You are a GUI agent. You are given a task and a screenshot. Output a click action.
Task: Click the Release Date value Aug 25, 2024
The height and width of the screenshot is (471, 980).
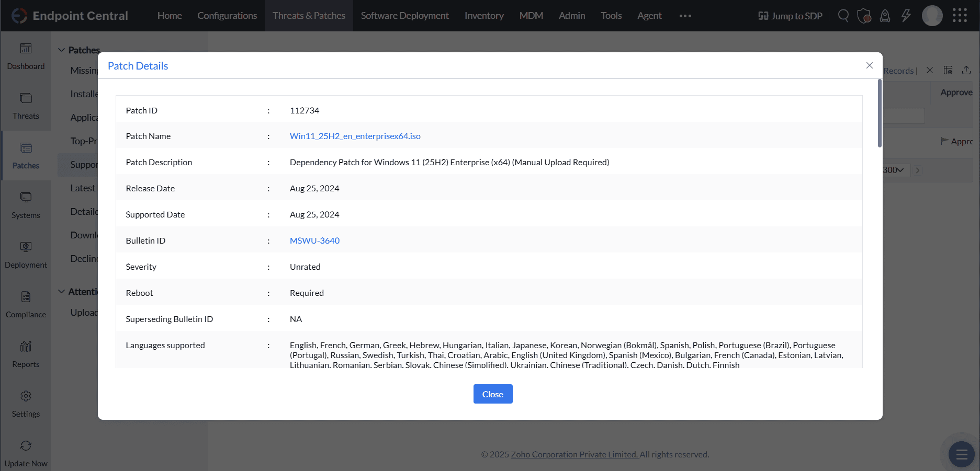pyautogui.click(x=314, y=188)
